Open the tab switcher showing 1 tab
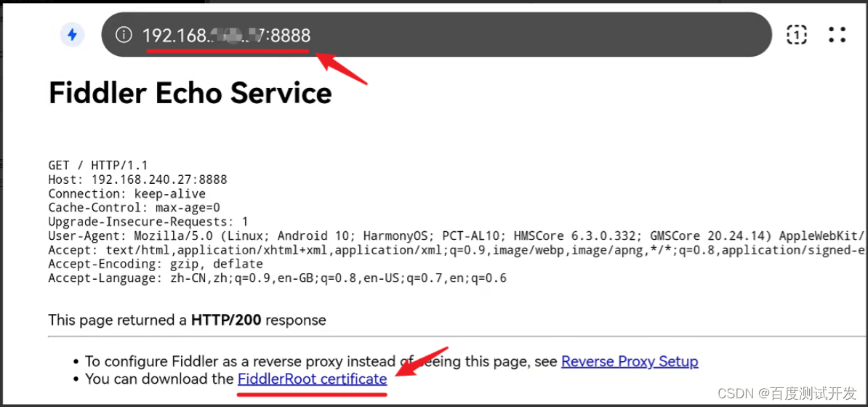The height and width of the screenshot is (407, 868). [796, 35]
